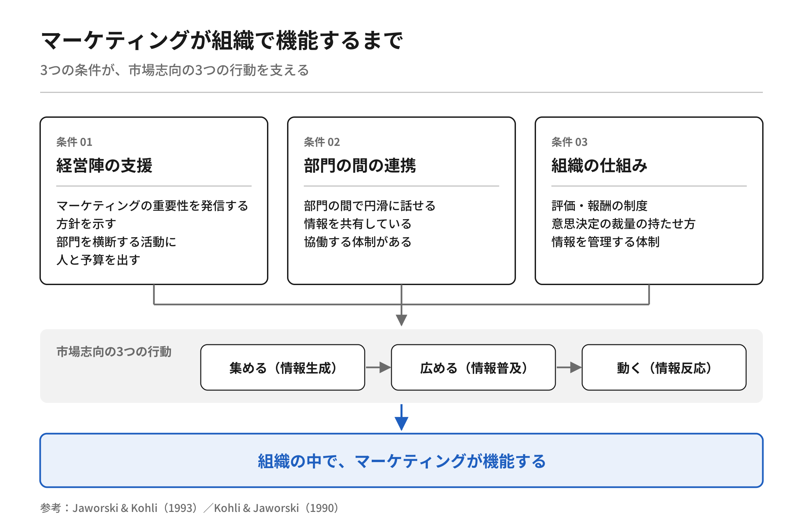Click the line 部門を横断する活動に
Image resolution: width=803 pixels, height=532 pixels.
(x=116, y=242)
